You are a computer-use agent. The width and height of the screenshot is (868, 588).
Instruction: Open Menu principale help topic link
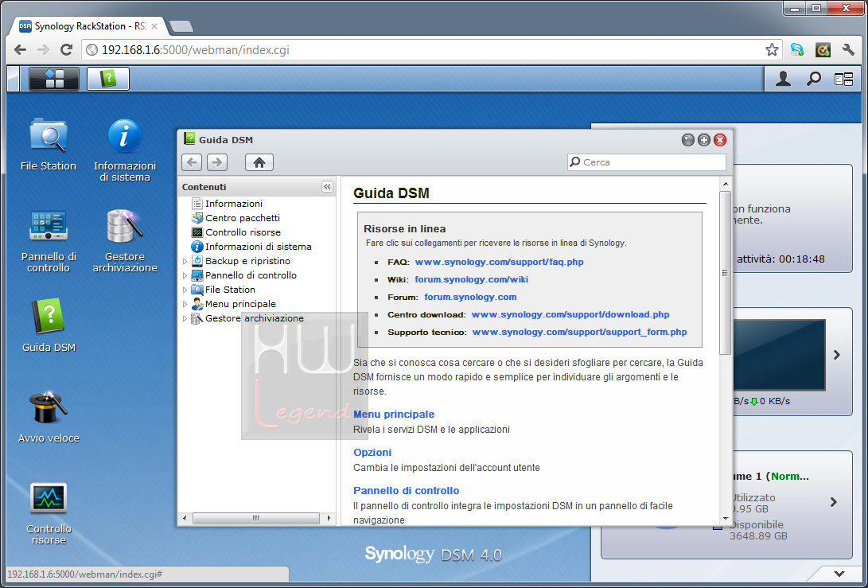point(394,415)
